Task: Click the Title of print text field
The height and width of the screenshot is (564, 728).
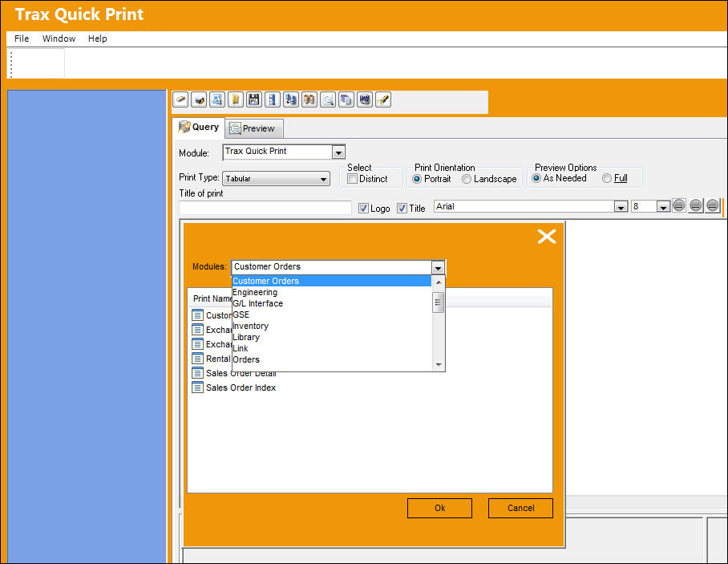Action: pyautogui.click(x=265, y=208)
